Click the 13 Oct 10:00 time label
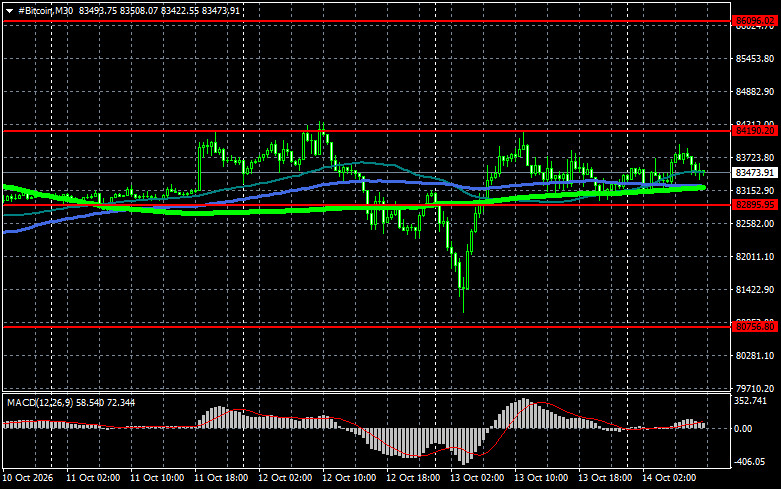 point(541,478)
